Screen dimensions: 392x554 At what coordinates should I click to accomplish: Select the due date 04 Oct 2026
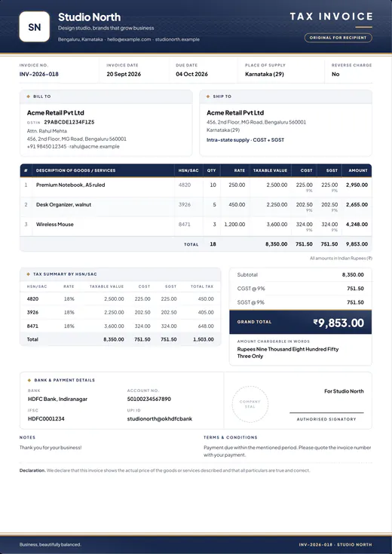[x=192, y=74]
